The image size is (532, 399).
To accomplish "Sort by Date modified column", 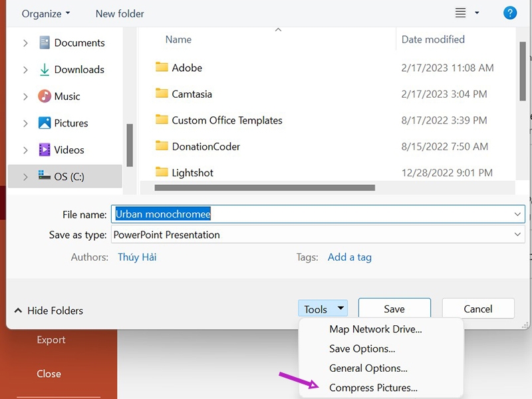I will click(433, 40).
